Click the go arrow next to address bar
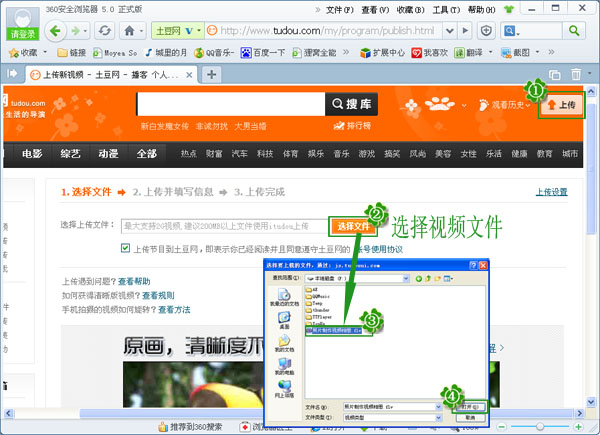 pyautogui.click(x=465, y=31)
